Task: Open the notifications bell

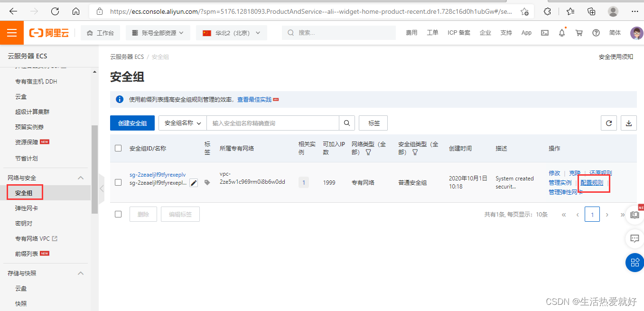Action: [x=562, y=33]
